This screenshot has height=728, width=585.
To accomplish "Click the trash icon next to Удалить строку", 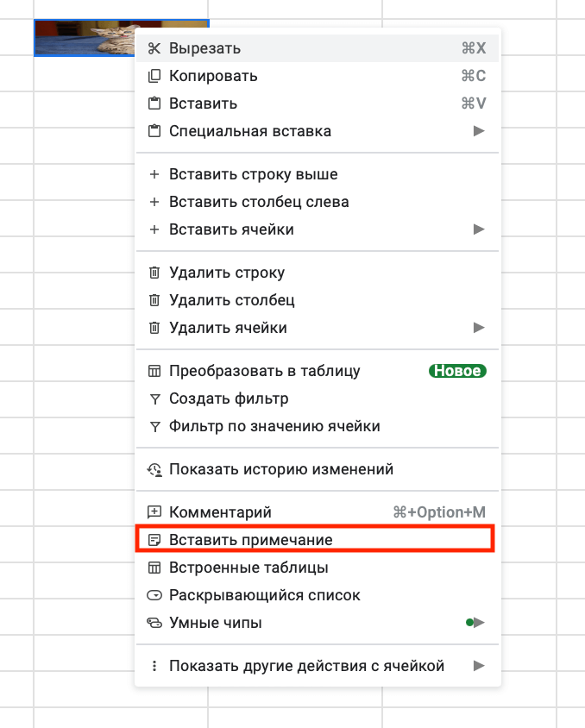I will coord(154,273).
